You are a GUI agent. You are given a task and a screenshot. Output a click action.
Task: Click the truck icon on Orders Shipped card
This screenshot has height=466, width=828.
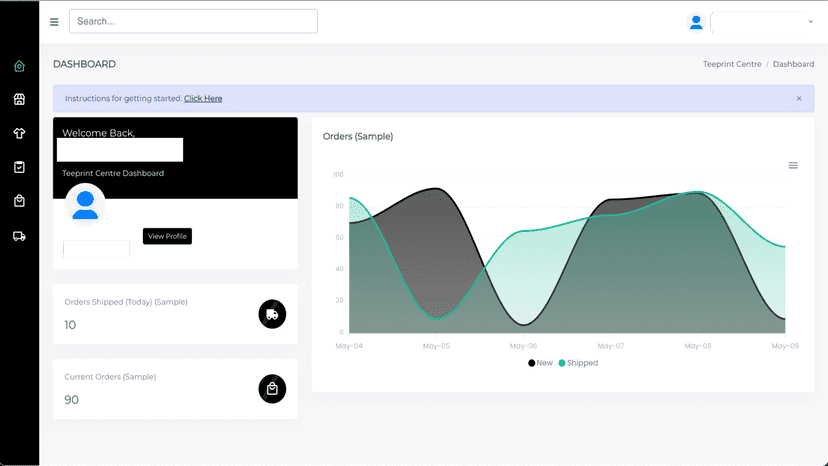coord(272,314)
